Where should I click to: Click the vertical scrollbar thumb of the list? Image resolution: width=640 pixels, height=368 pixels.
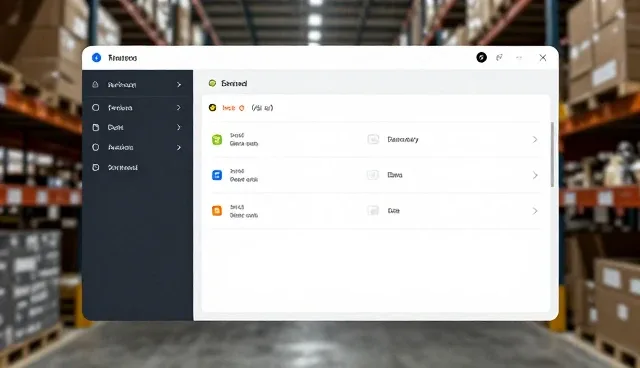552,155
